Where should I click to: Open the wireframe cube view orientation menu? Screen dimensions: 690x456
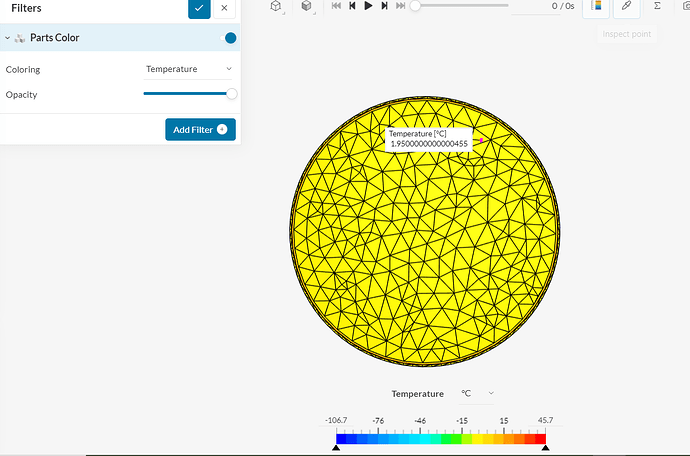click(276, 6)
